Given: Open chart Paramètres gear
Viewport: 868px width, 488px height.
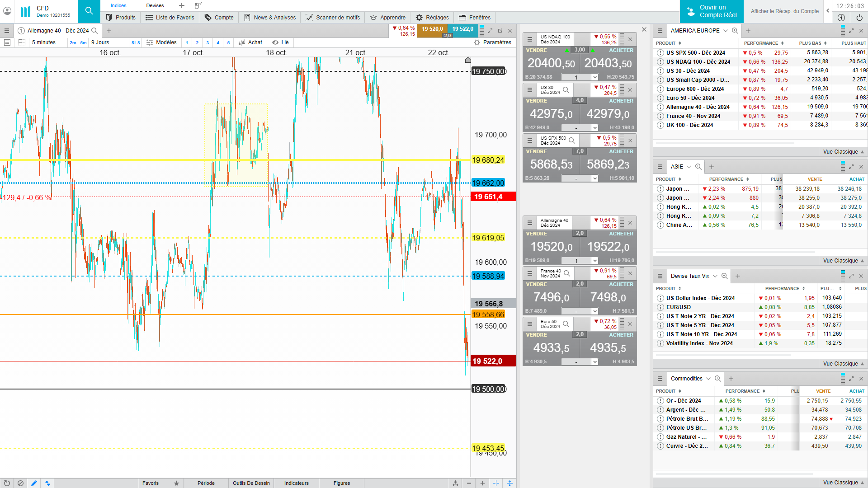Looking at the screenshot, I should point(492,42).
